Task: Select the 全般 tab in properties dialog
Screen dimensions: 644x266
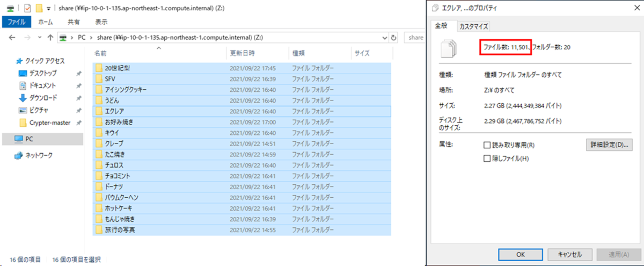Action: pos(442,25)
